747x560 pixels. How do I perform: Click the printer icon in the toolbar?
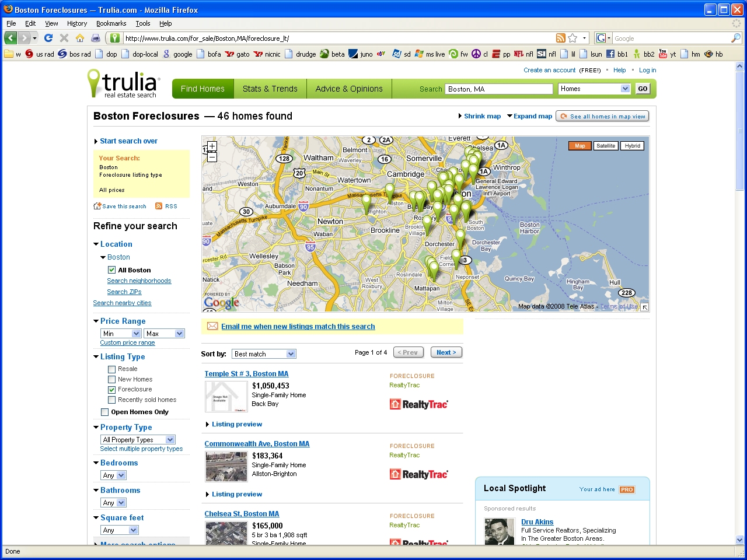tap(96, 38)
